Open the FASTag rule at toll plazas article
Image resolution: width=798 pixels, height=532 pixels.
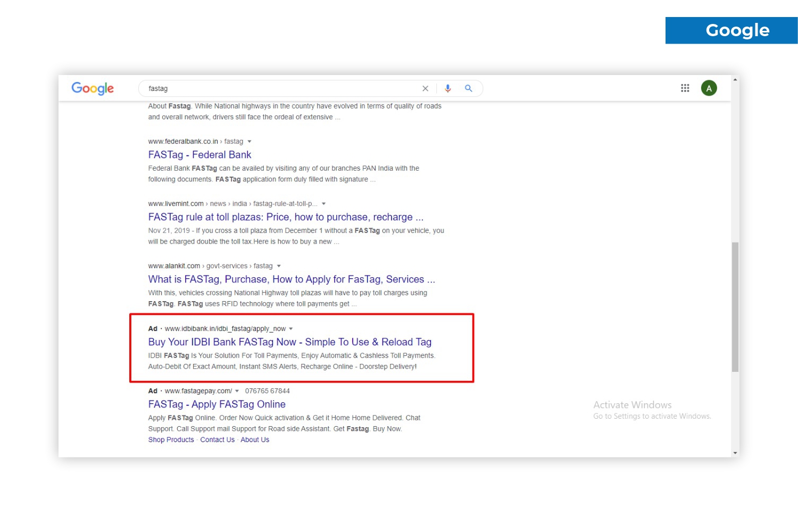point(285,217)
